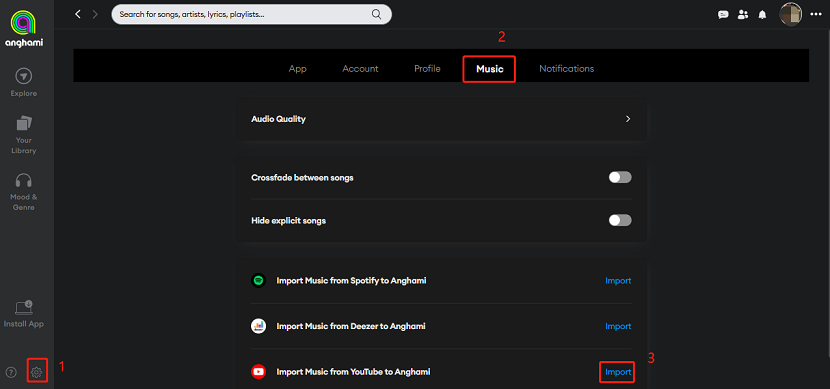Open the Explore compass icon
Viewport: 830px width, 389px height.
point(24,76)
